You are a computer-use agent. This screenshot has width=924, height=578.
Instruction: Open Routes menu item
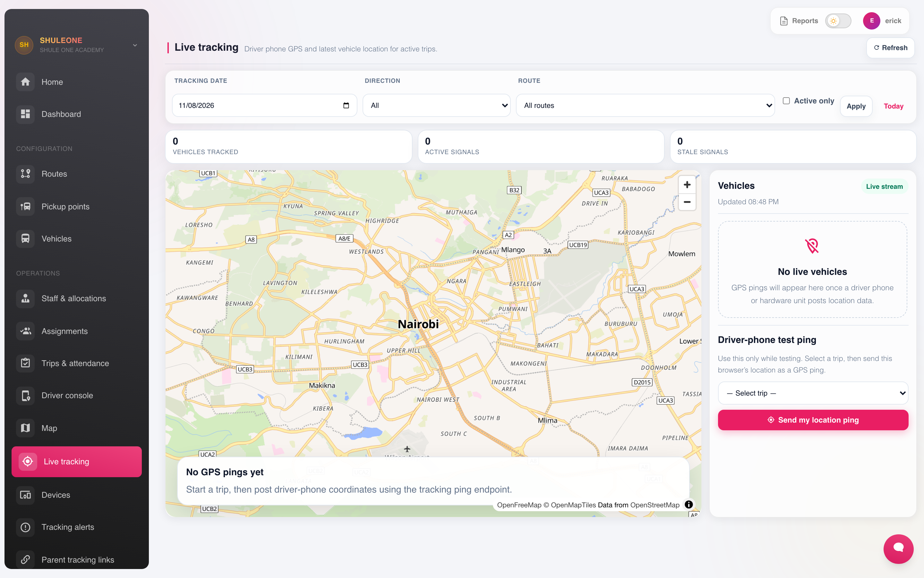pyautogui.click(x=76, y=174)
